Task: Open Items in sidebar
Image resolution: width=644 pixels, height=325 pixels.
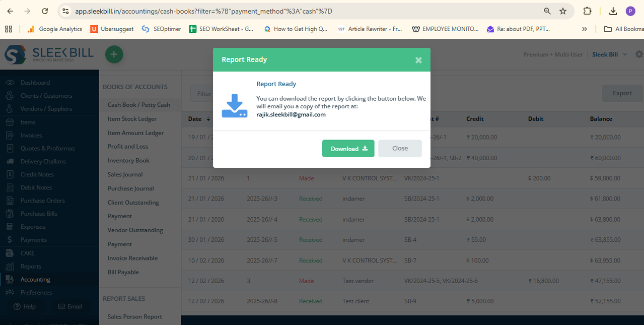Action: [x=28, y=122]
